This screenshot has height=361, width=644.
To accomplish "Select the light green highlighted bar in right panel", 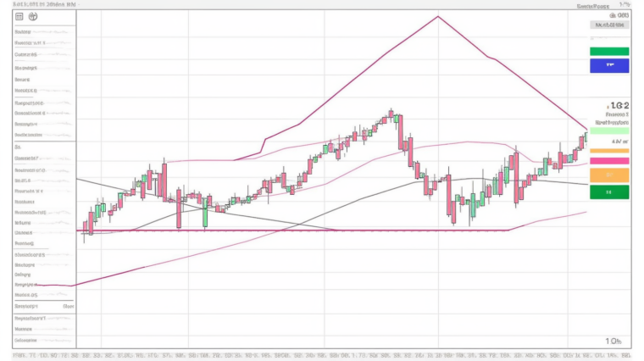I will coord(609,131).
